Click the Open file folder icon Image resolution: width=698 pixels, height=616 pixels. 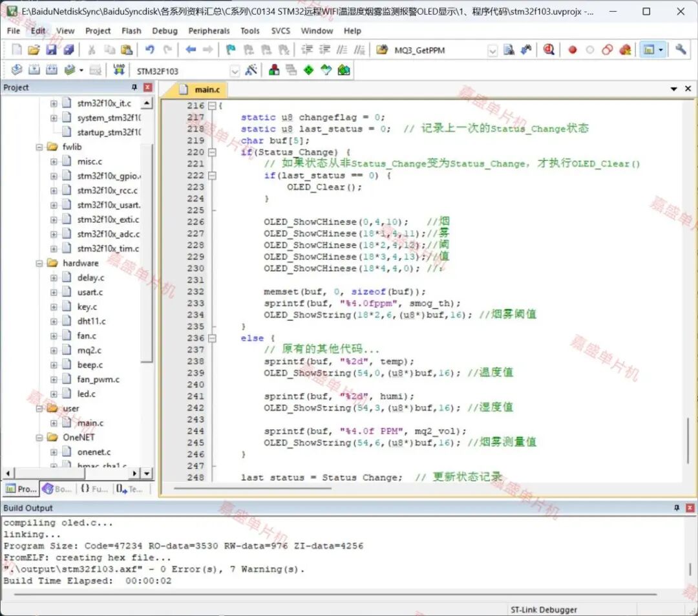pos(34,50)
